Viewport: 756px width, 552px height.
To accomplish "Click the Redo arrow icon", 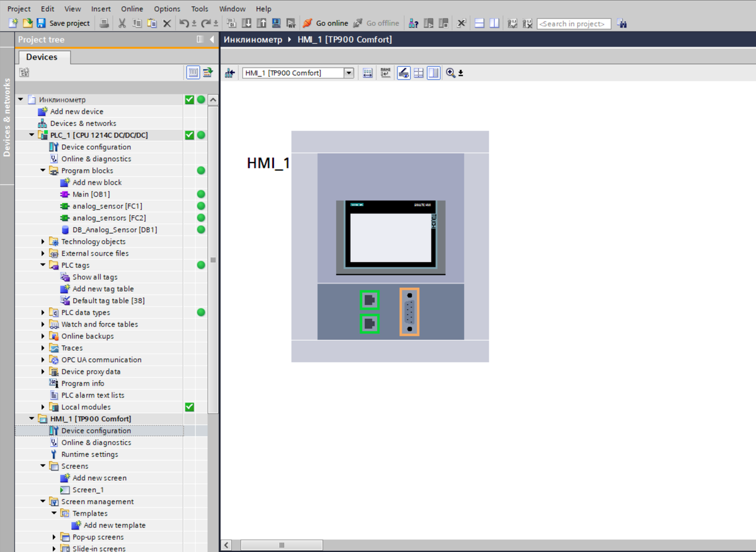I will coord(205,23).
